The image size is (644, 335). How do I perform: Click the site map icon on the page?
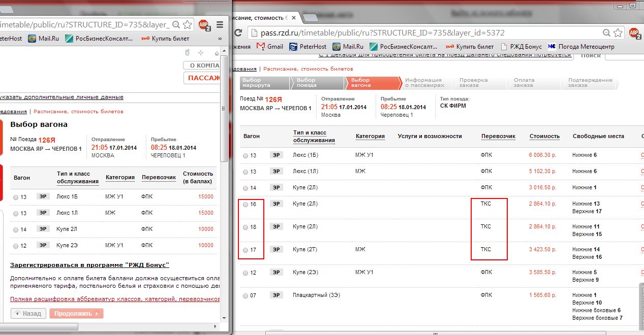pos(201,53)
